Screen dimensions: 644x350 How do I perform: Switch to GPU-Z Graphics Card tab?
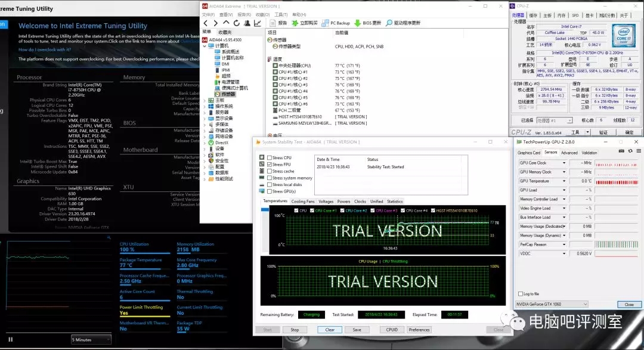click(528, 153)
